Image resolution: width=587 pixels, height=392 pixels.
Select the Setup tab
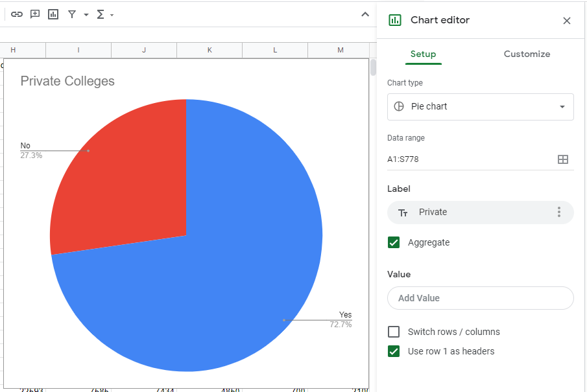[423, 54]
